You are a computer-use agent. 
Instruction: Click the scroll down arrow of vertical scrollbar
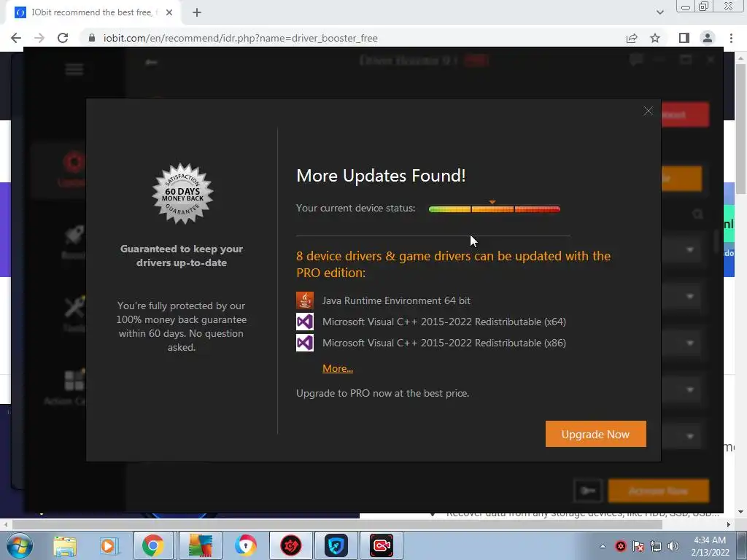(x=740, y=513)
